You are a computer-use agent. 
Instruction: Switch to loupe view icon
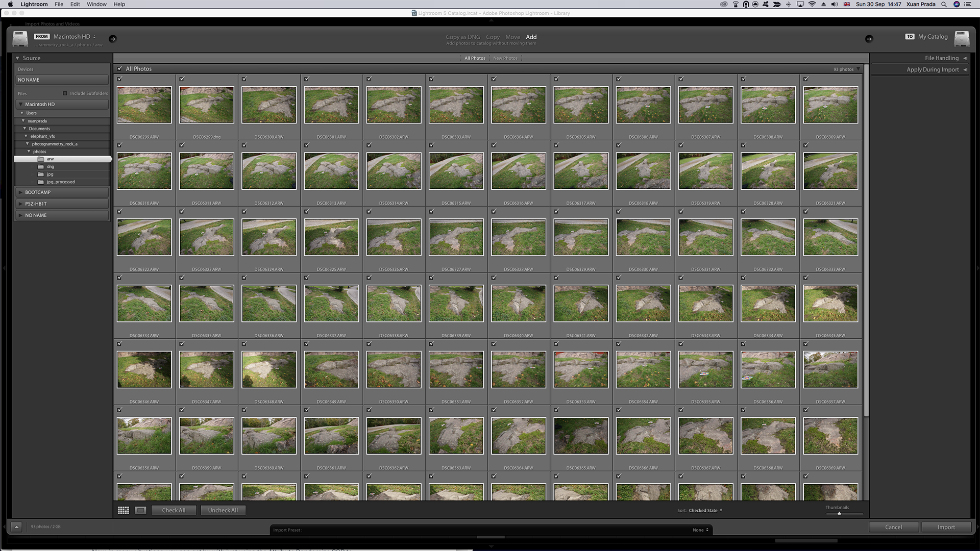pos(141,510)
